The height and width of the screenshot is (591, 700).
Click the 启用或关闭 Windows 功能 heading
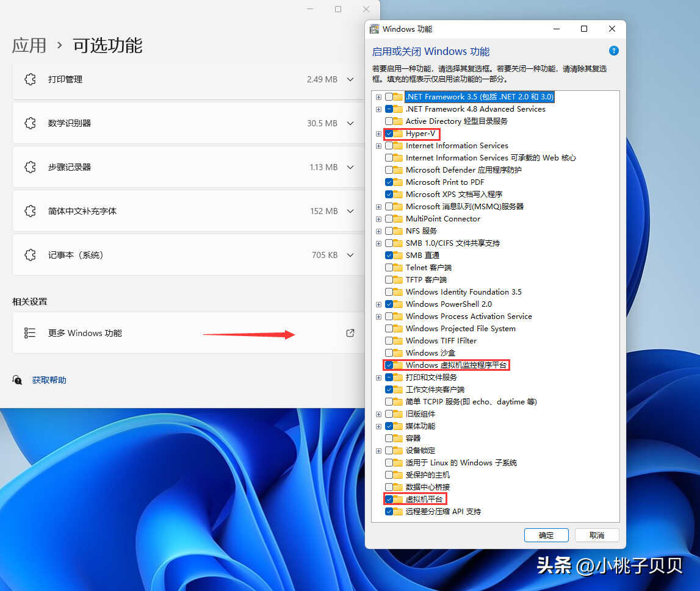431,52
